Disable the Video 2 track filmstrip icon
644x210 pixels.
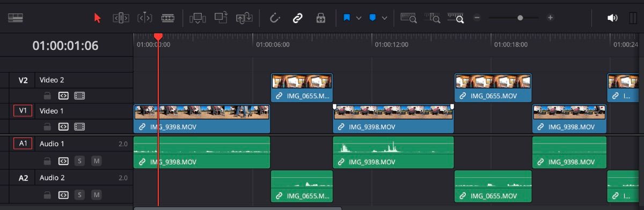coord(79,96)
